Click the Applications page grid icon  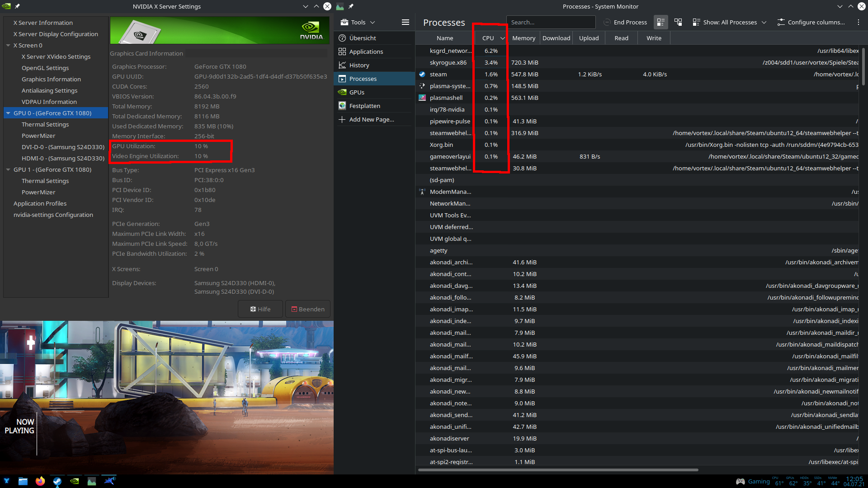coord(342,52)
